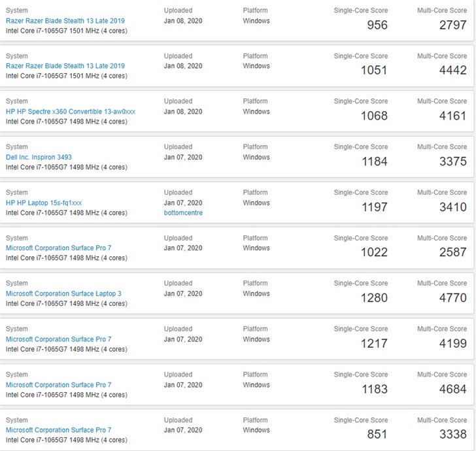Click the 2797 multi-core score
The image size is (476, 451).
pyautogui.click(x=452, y=25)
